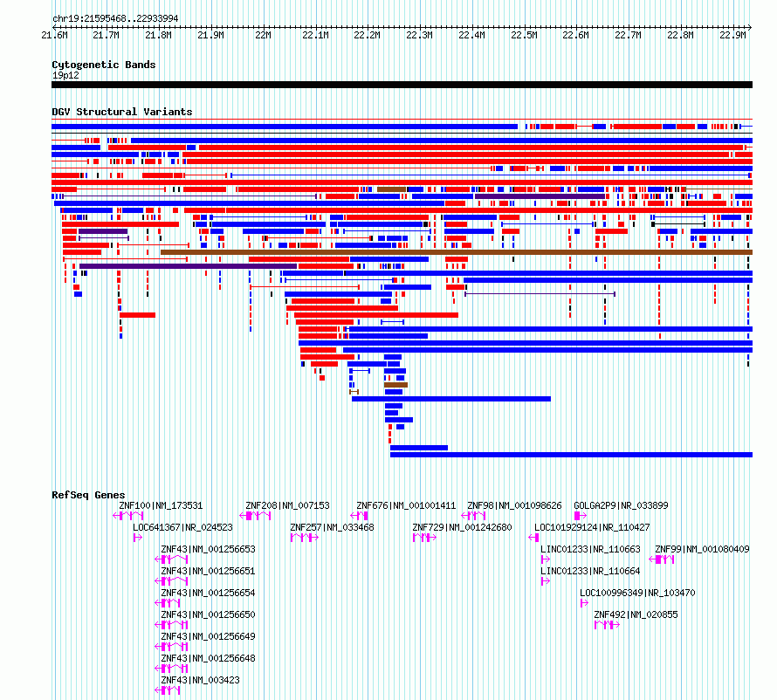Click the ZNF99|NM_001080409 label

tap(702, 549)
